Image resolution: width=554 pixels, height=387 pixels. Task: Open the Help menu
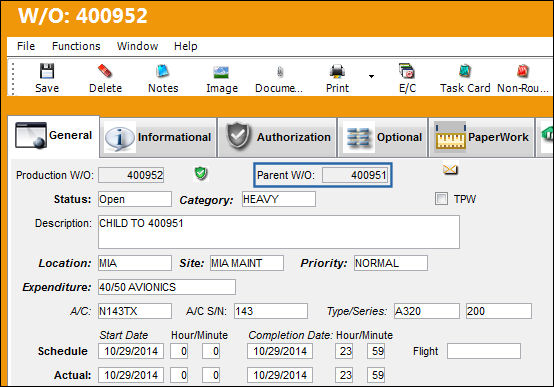[x=185, y=46]
